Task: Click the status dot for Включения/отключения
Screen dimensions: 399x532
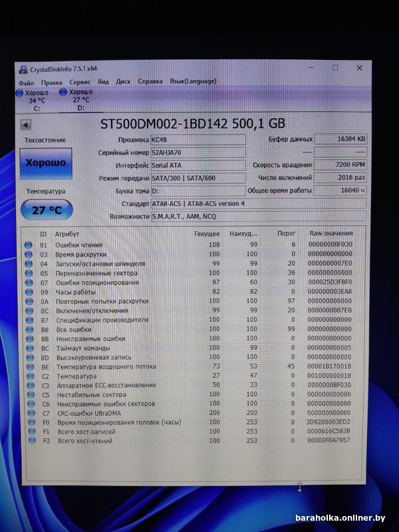Action: coord(29,311)
